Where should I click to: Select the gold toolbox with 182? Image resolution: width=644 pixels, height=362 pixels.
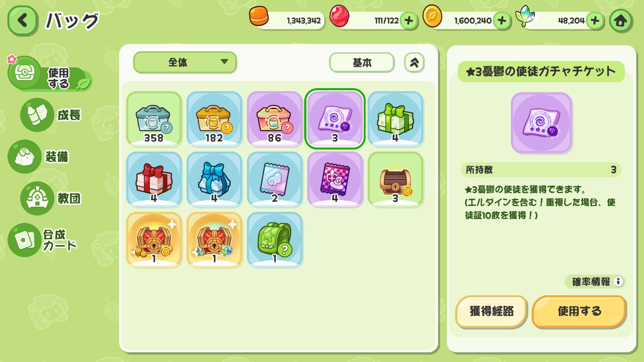[214, 119]
